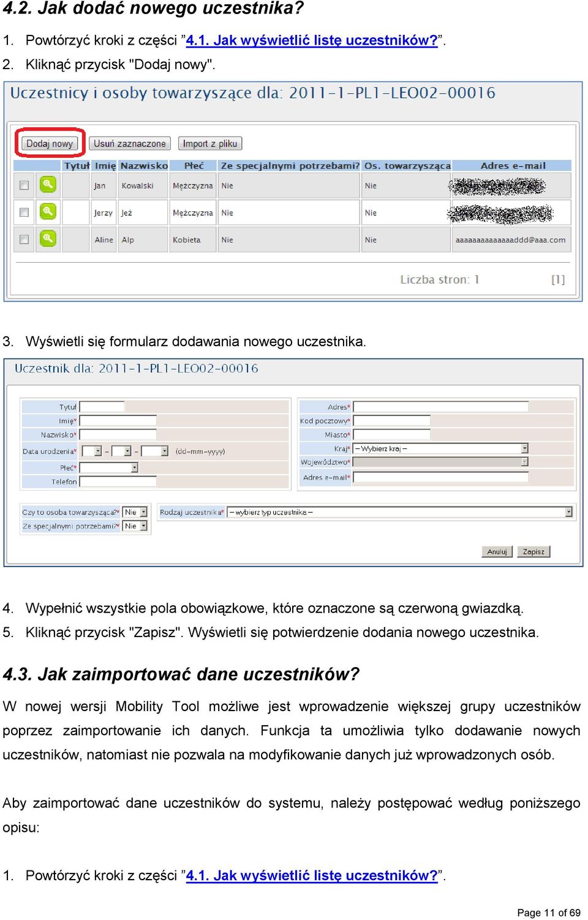Viewport: 588px width, 920px height.
Task: Tick the checkbox for Jan Kowalski row
Action: pyautogui.click(x=24, y=185)
